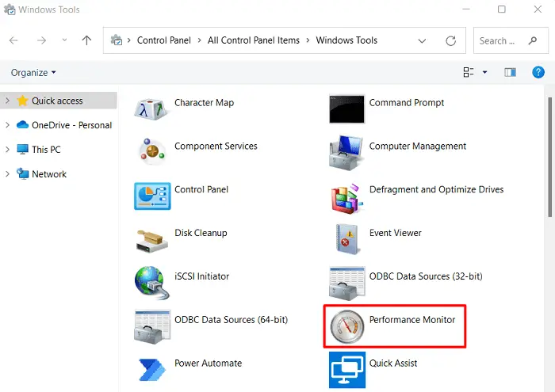Open the iSCSI Initiator globe icon
This screenshot has height=392, width=555.
point(152,283)
